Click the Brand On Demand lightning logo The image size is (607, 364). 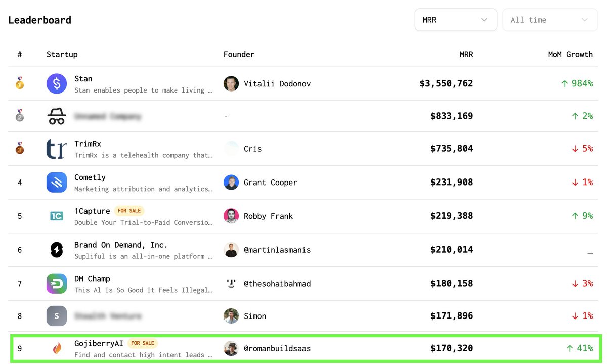[x=57, y=250]
